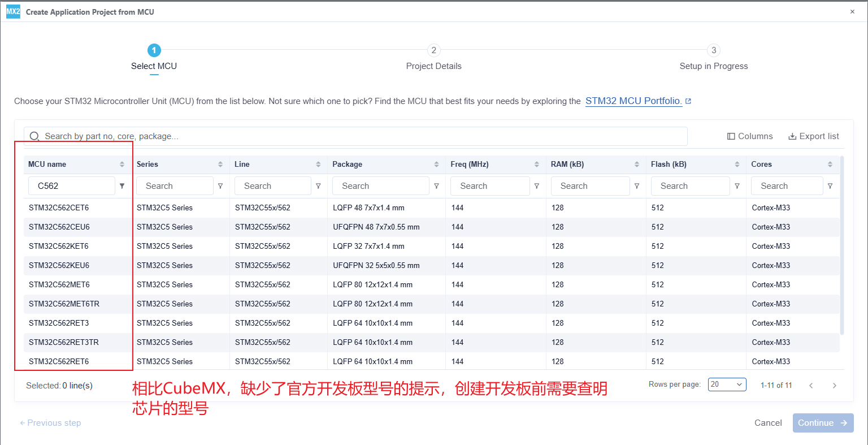Sort table by Series column
The height and width of the screenshot is (445, 868).
point(220,165)
